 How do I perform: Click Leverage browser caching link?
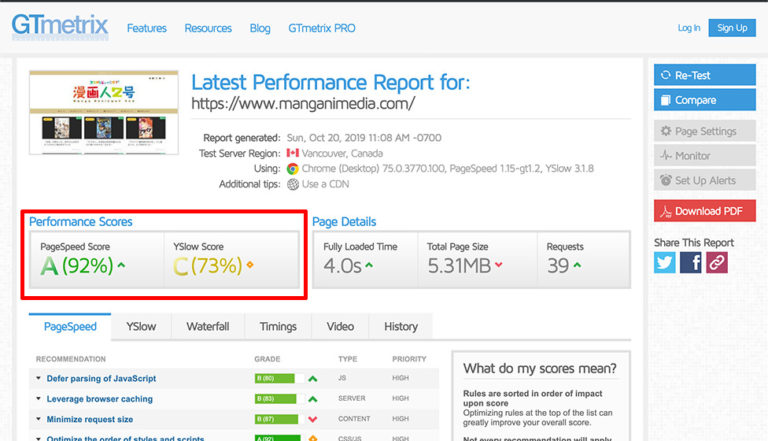99,399
